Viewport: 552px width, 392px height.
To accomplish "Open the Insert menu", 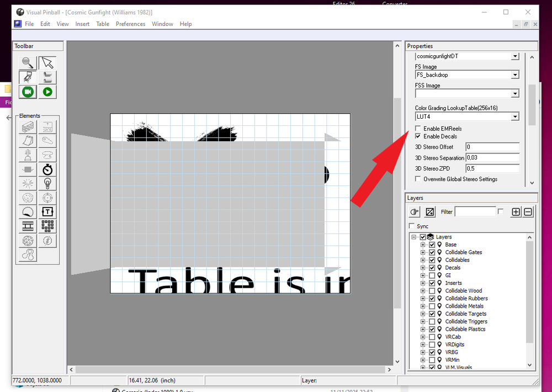I will click(82, 24).
